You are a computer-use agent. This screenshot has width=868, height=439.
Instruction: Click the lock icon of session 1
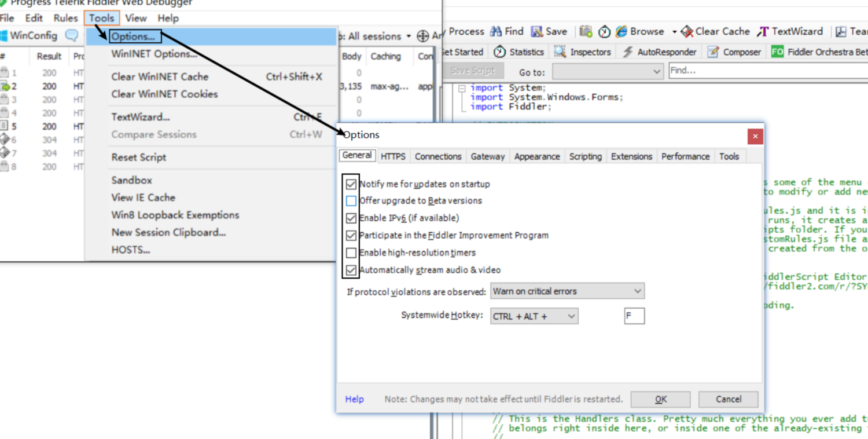click(x=5, y=73)
